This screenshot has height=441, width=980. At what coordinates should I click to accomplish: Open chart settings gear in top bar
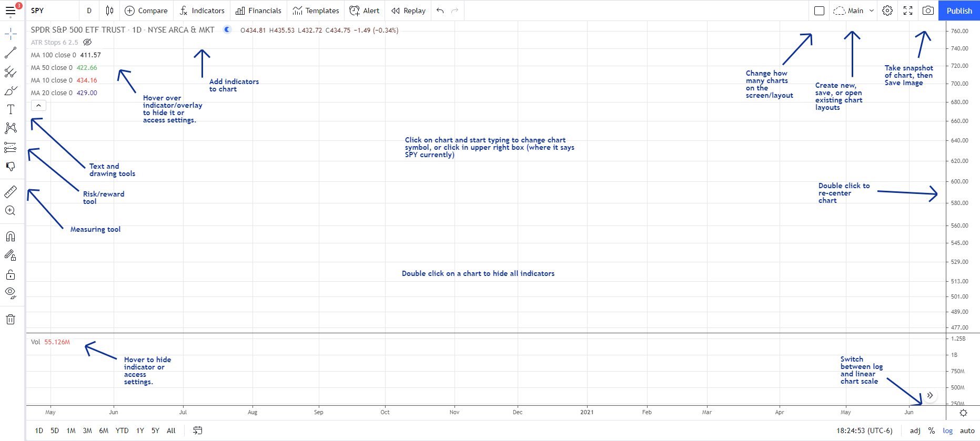coord(887,11)
